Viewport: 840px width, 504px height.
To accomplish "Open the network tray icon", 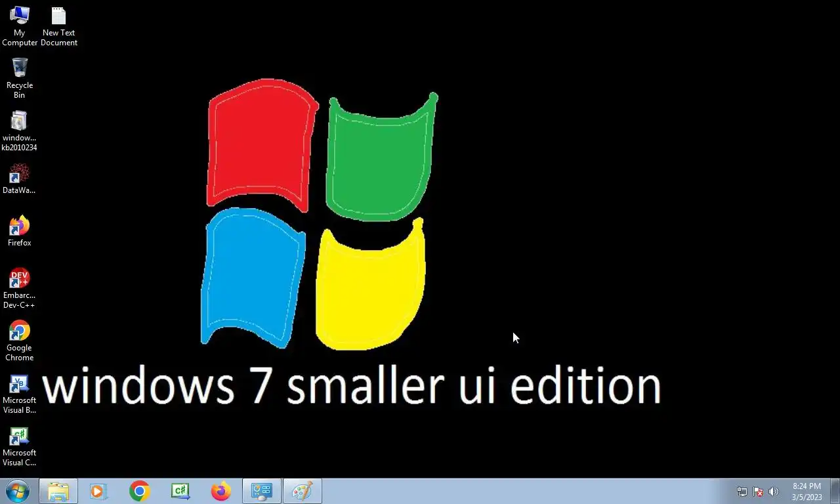I will [x=742, y=492].
